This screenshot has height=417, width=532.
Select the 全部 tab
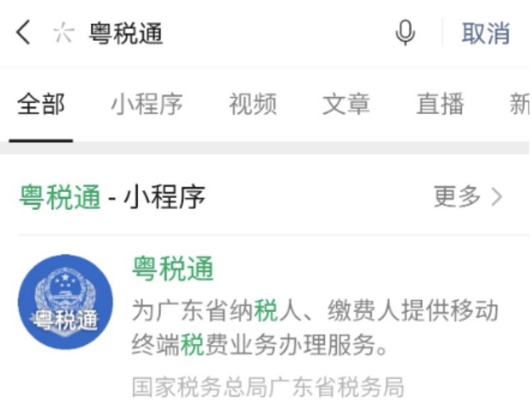coord(40,104)
